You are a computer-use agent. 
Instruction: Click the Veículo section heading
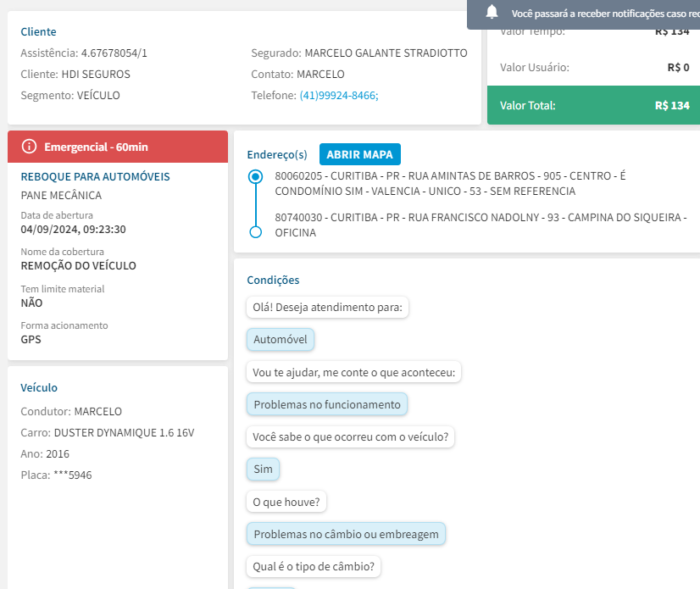39,387
